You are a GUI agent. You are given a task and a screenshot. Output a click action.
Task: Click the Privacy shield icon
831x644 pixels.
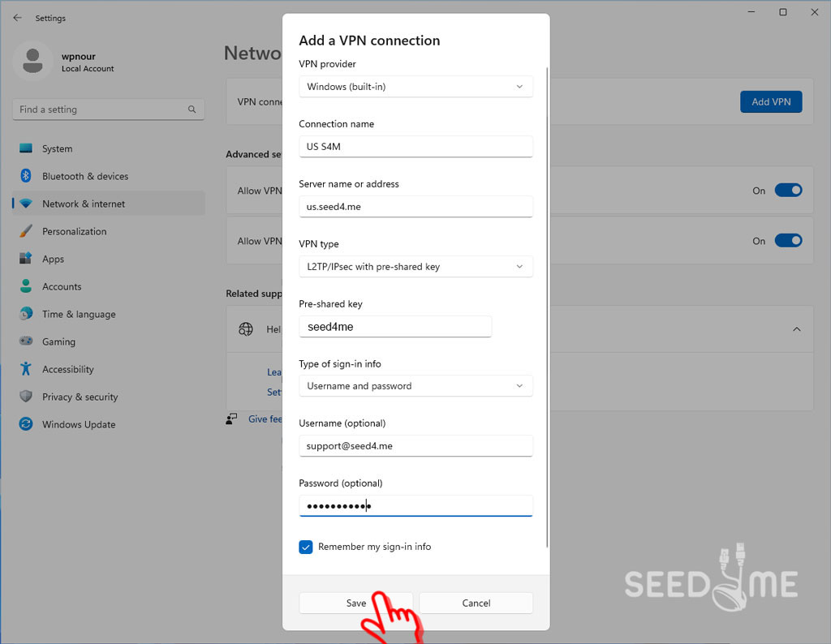(x=25, y=396)
